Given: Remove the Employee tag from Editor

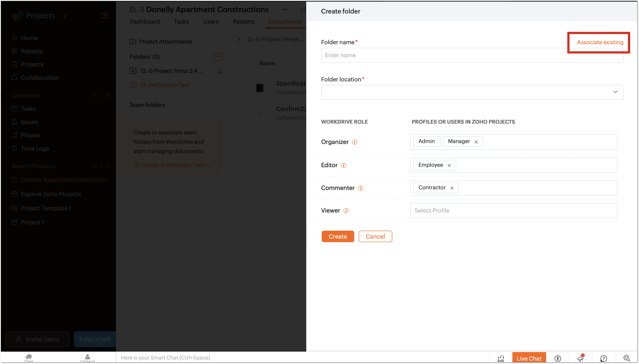Looking at the screenshot, I should (449, 165).
